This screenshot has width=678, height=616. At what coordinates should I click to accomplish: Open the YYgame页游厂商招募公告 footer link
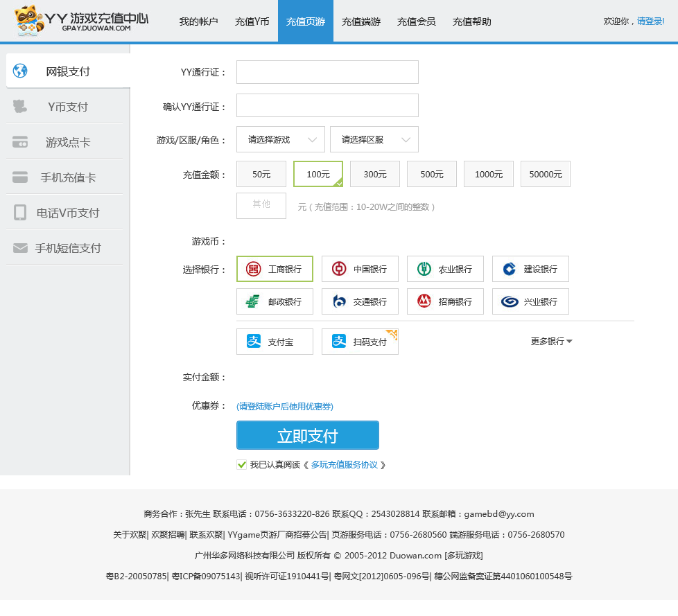tap(277, 535)
